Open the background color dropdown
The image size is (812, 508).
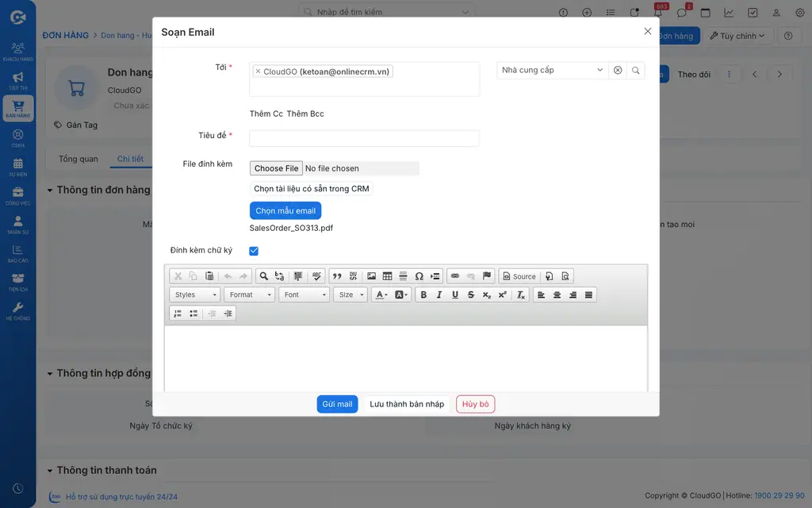coord(400,295)
